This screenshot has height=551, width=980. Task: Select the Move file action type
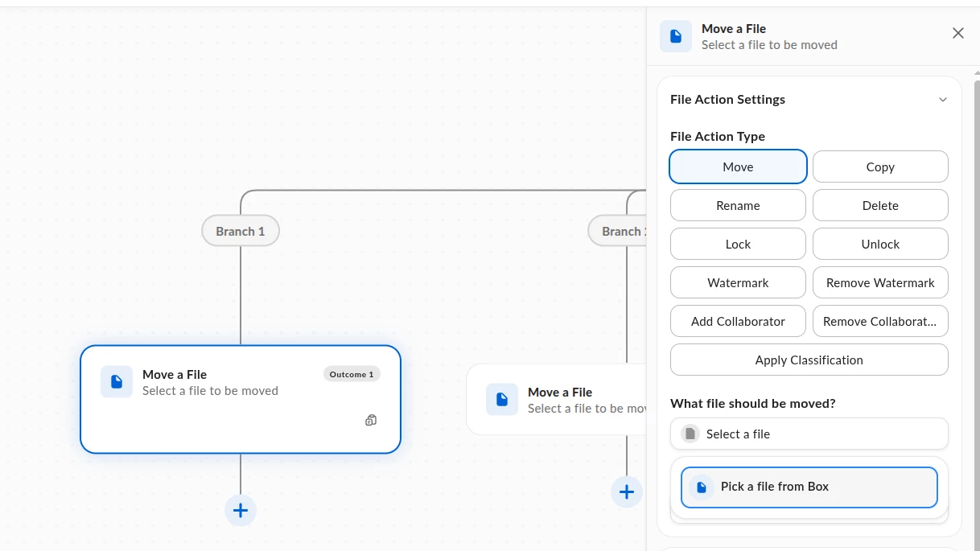[x=738, y=167]
